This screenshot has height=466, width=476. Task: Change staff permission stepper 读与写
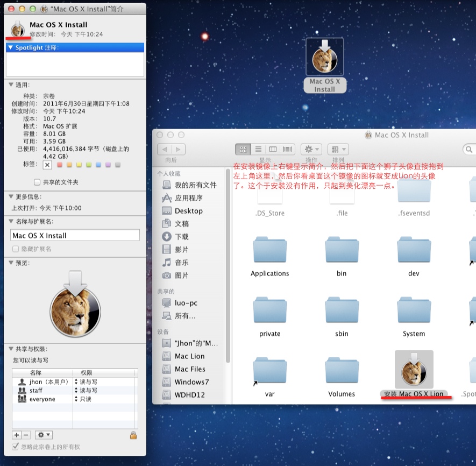coord(76,390)
